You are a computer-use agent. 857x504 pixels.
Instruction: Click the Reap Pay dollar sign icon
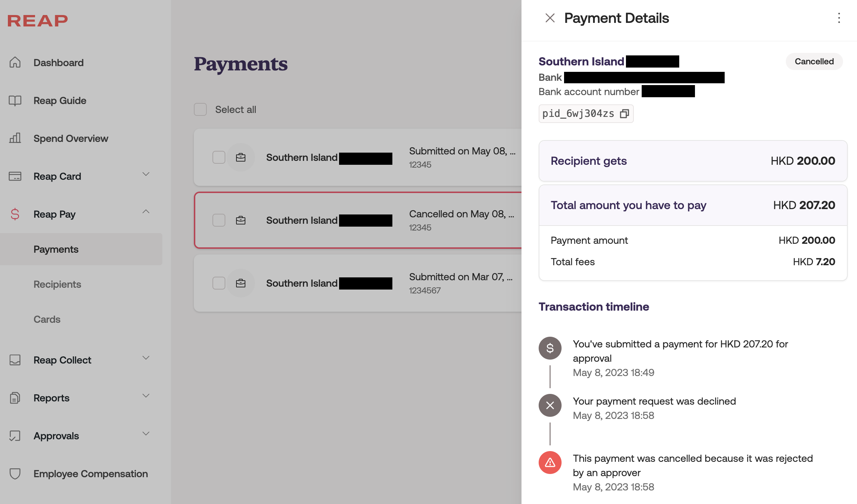15,214
